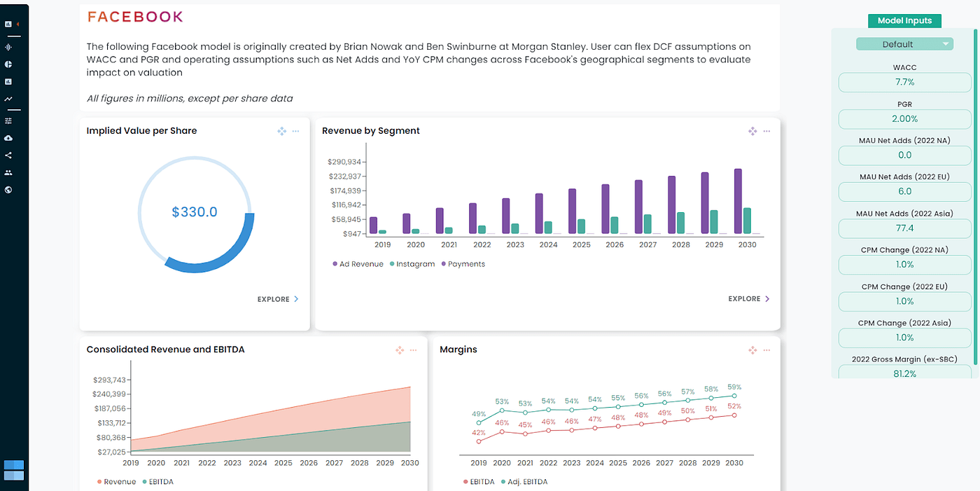Click the Model Inputs header
This screenshot has height=491, width=980.
pyautogui.click(x=904, y=20)
